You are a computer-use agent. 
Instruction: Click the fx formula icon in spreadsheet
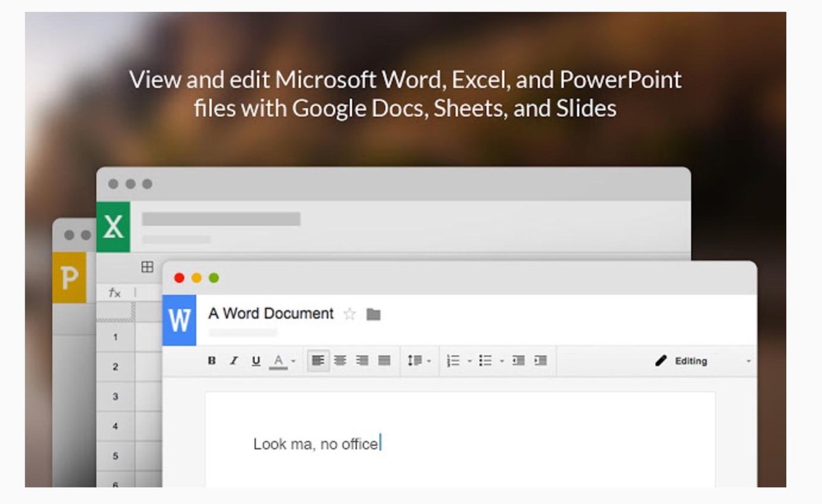[115, 292]
